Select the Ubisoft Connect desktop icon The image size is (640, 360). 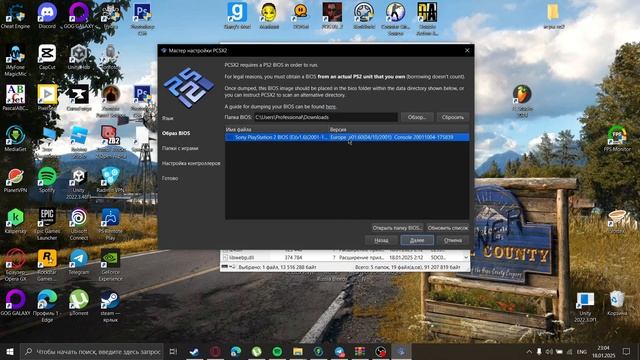click(79, 224)
